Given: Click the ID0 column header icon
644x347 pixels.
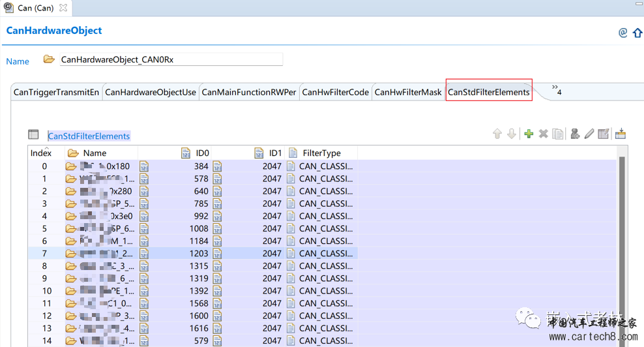Looking at the screenshot, I should pyautogui.click(x=186, y=153).
